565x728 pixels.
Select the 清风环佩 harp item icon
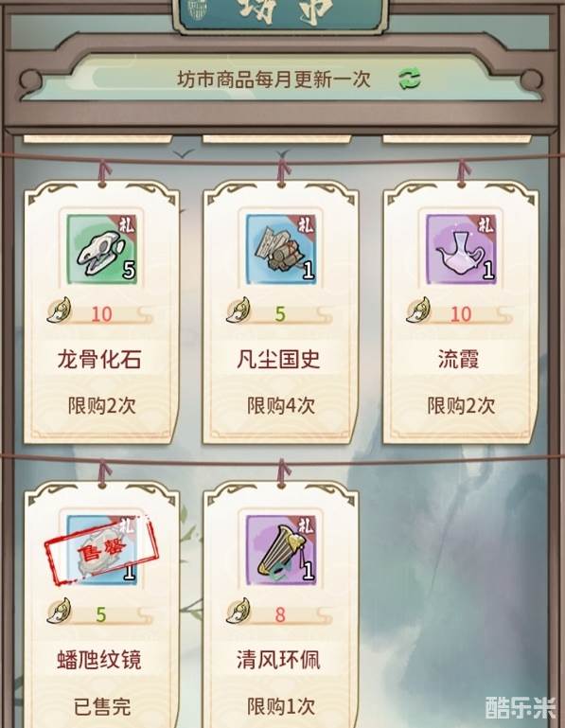point(281,550)
